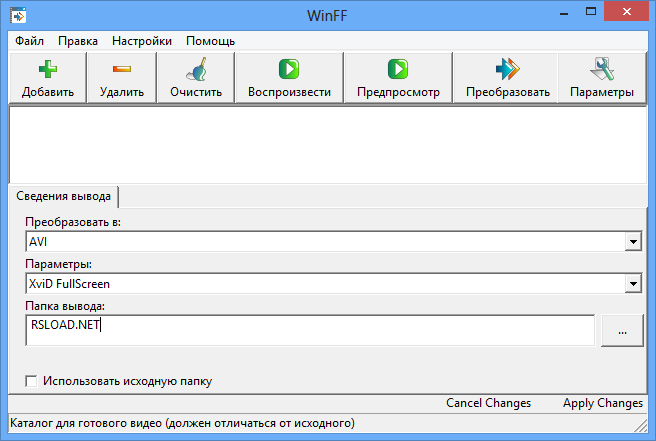Open the Помощь menu
This screenshot has height=441, width=656.
click(x=210, y=41)
